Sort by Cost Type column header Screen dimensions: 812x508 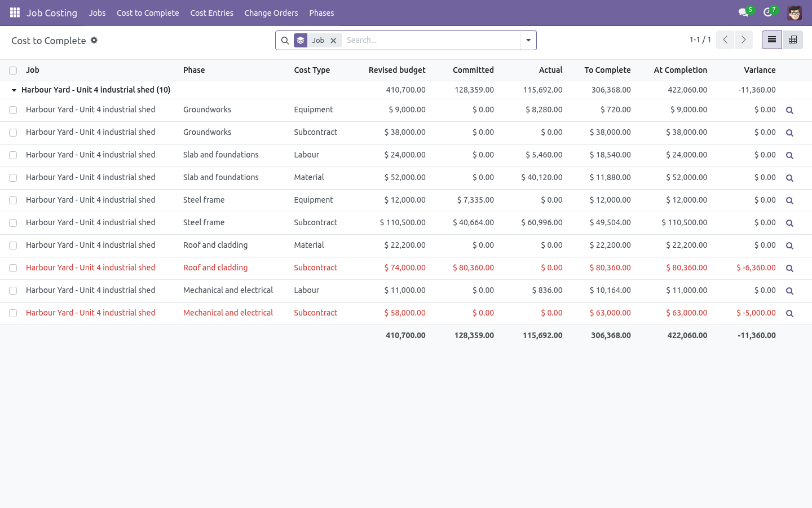(312, 70)
